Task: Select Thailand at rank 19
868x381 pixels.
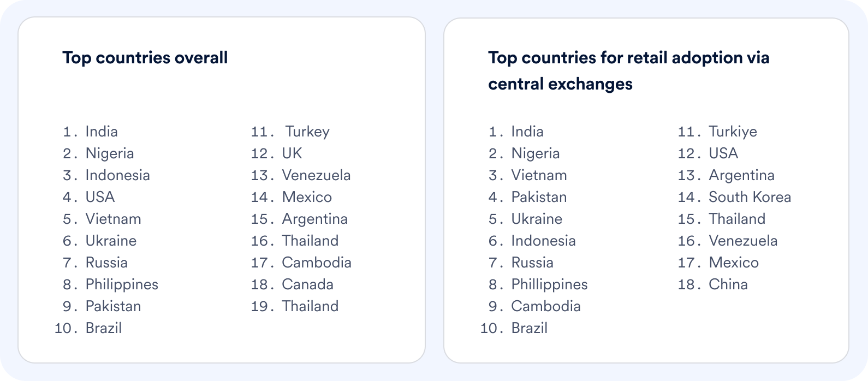Action: [x=310, y=306]
